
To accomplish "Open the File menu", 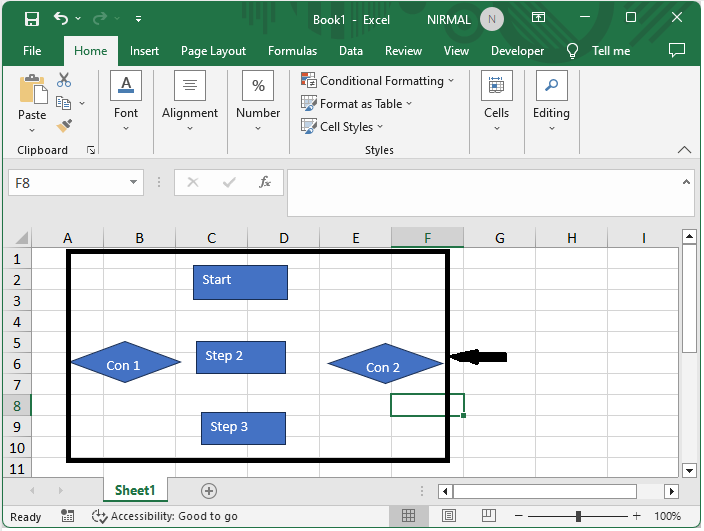I will tap(32, 51).
